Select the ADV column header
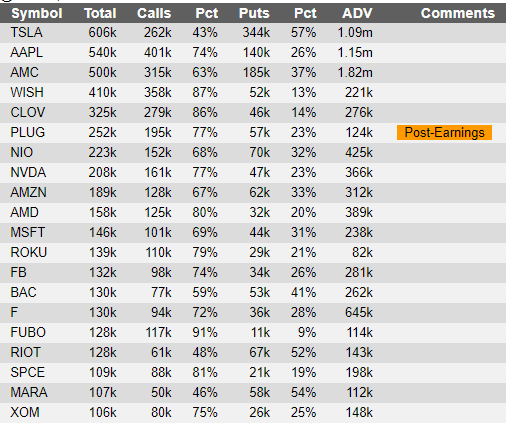518x432 pixels. pyautogui.click(x=357, y=14)
